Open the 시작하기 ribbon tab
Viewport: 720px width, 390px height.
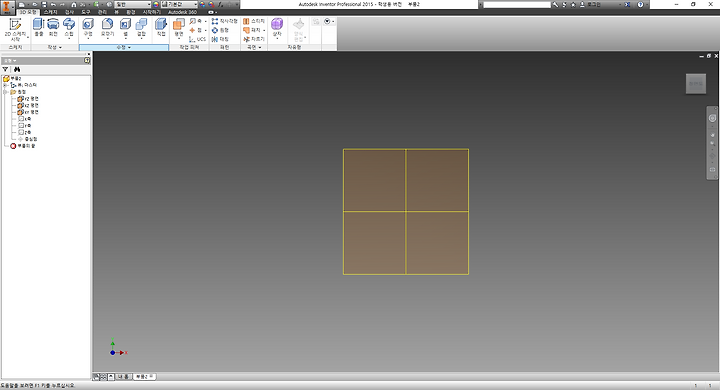(x=152, y=12)
